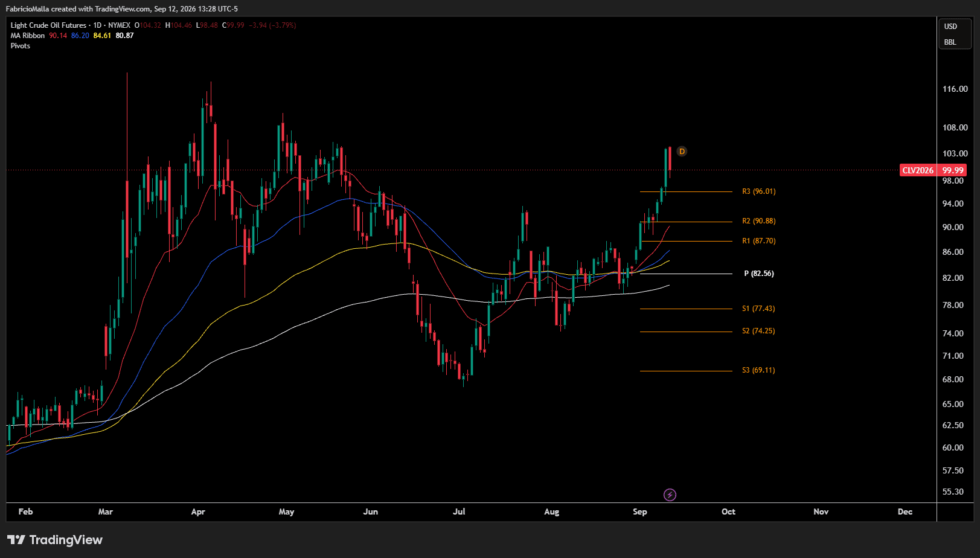Click the 116.00 level on price axis

pos(955,89)
